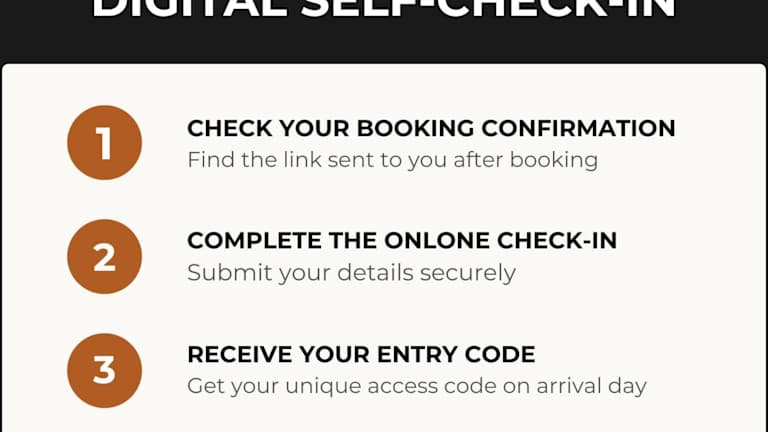Image resolution: width=768 pixels, height=432 pixels.
Task: Click the word CODE in step three heading
Action: pos(504,354)
